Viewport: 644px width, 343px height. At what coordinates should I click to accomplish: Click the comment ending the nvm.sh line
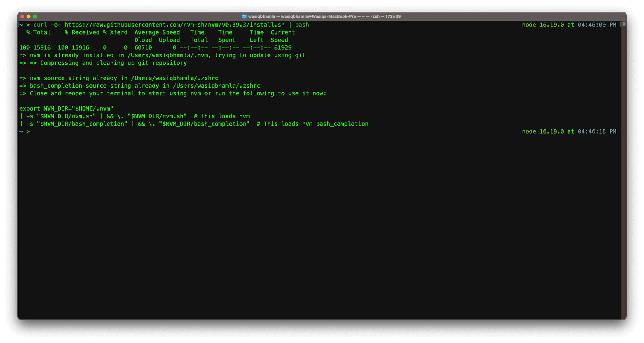tap(222, 116)
